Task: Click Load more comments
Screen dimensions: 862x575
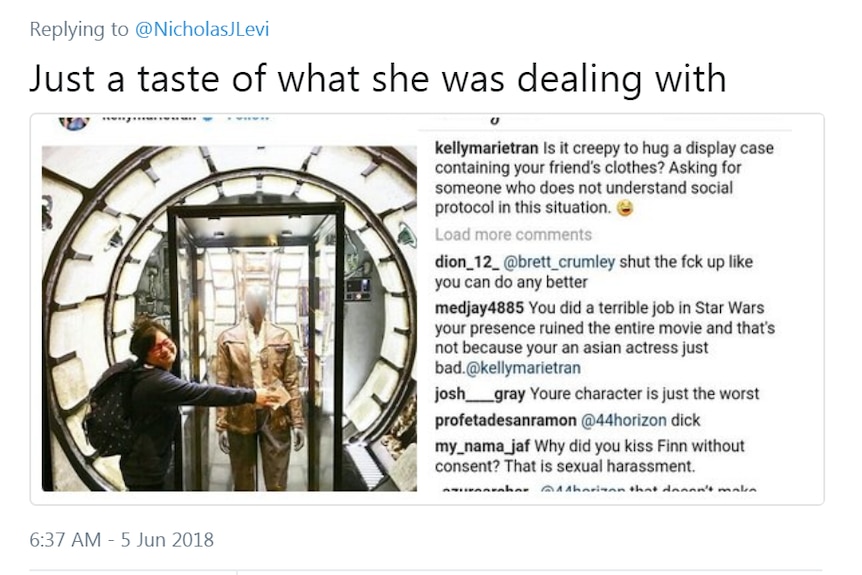Action: (x=513, y=235)
